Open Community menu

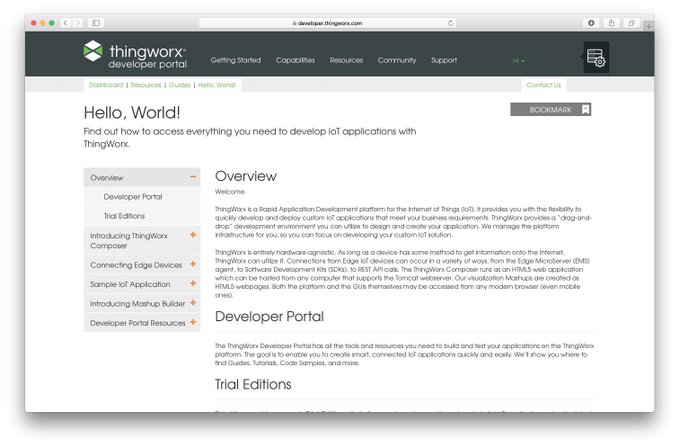[x=397, y=60]
